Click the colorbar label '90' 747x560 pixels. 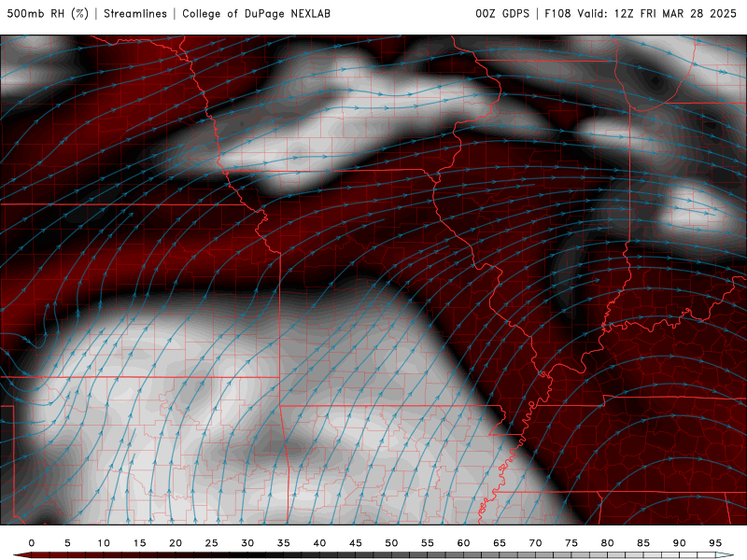680,543
